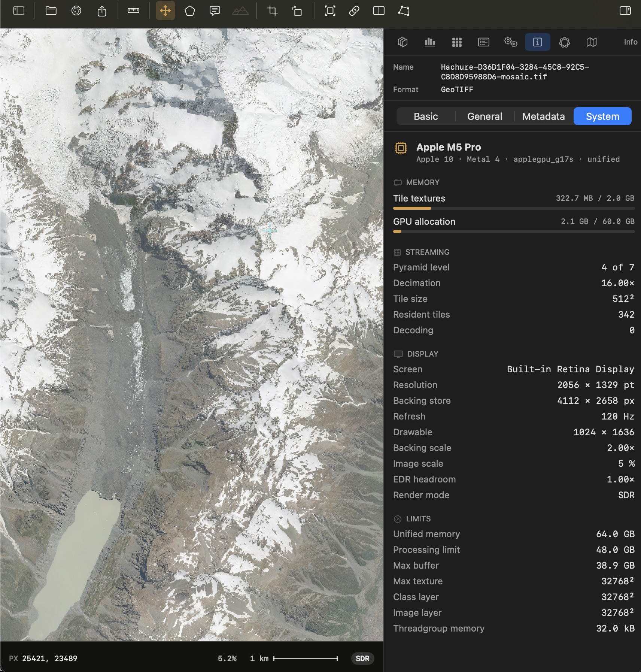641x672 pixels.
Task: Toggle the right inspector sidebar
Action: pyautogui.click(x=625, y=11)
